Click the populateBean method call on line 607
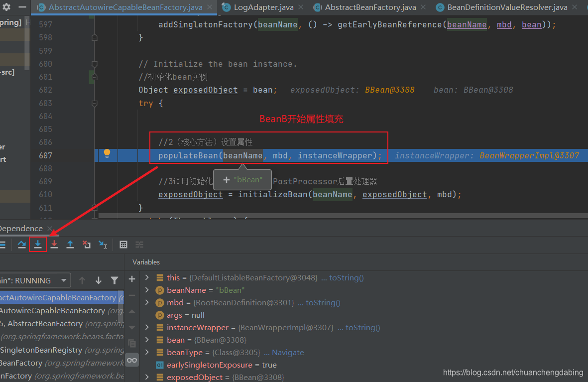588x382 pixels. point(188,155)
